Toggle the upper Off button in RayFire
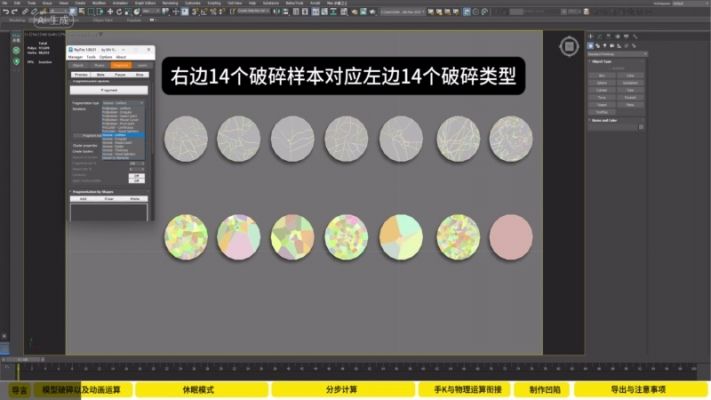The image size is (711, 400). [136, 176]
